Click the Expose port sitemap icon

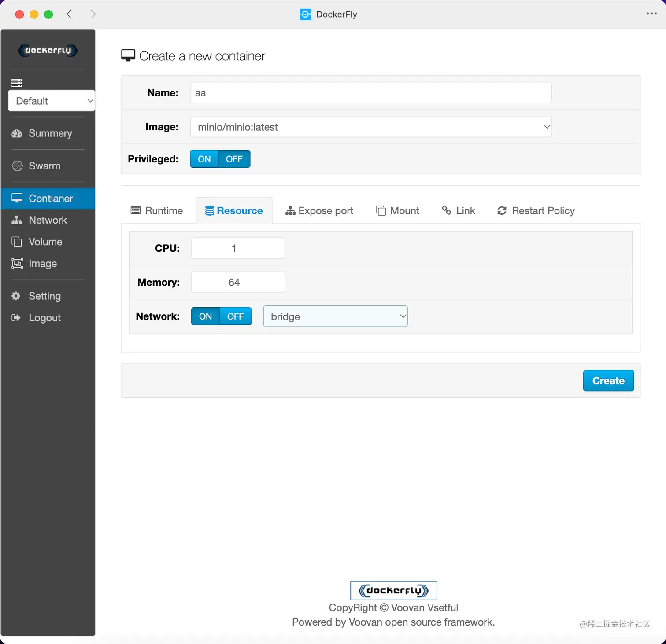290,211
